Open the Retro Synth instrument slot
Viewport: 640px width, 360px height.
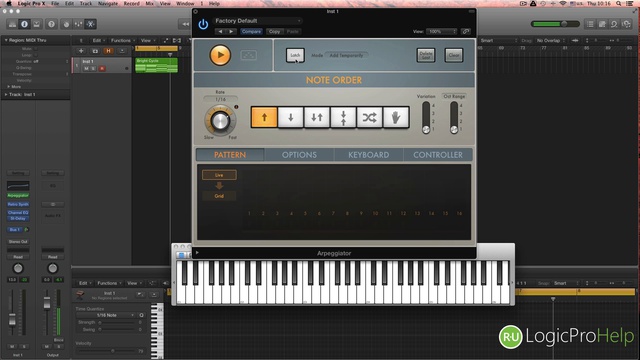click(x=18, y=204)
